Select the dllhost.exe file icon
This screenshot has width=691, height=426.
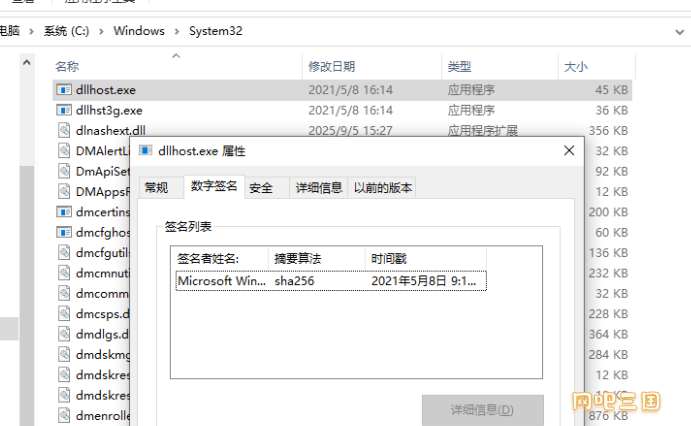tap(64, 90)
